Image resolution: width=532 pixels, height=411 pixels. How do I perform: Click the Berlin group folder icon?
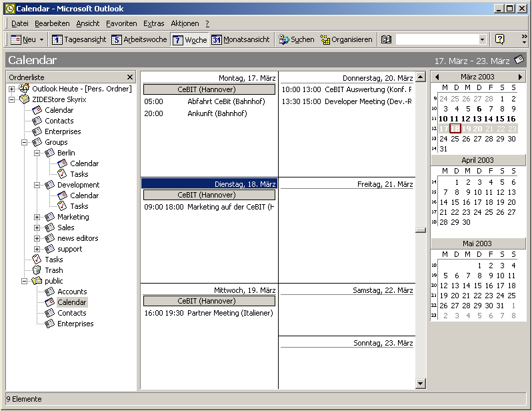pos(49,153)
